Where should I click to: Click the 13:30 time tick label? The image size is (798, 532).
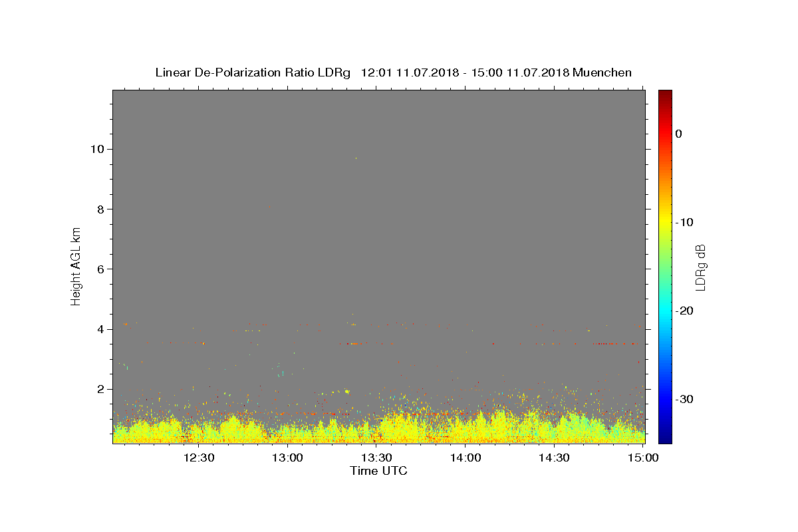coord(377,458)
